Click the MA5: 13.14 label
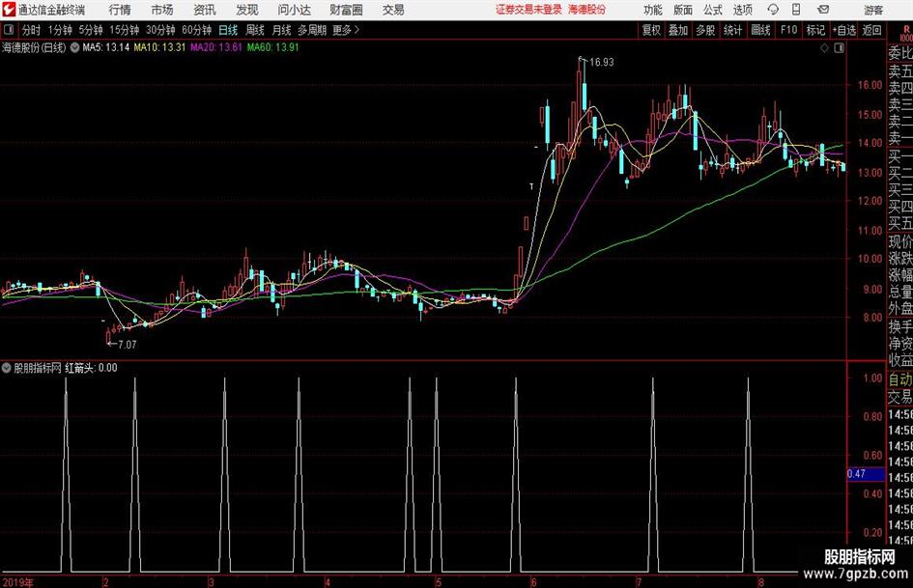The width and height of the screenshot is (913, 588). click(106, 47)
